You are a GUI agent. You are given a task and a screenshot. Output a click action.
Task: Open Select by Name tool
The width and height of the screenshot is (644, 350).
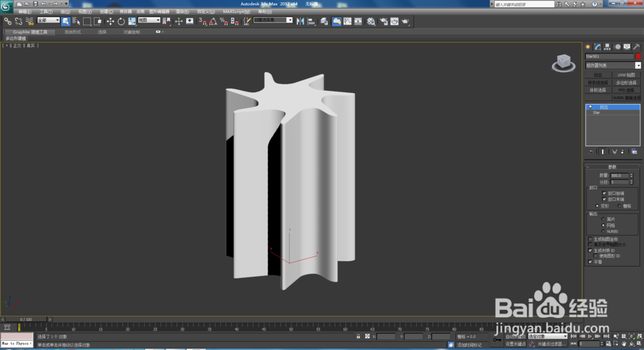(x=77, y=21)
